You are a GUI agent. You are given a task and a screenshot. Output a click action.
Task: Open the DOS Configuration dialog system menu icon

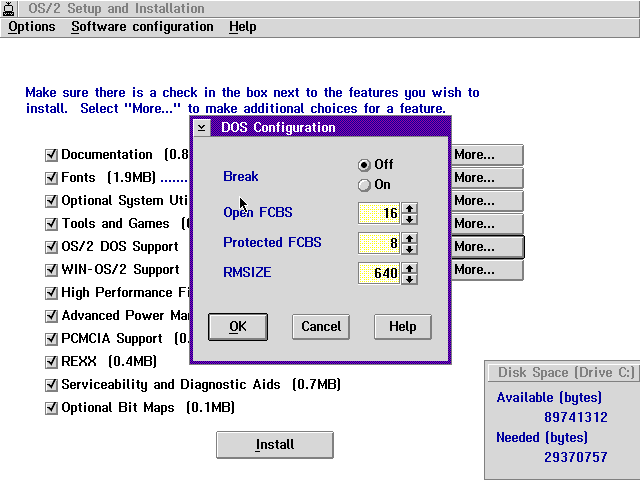202,127
